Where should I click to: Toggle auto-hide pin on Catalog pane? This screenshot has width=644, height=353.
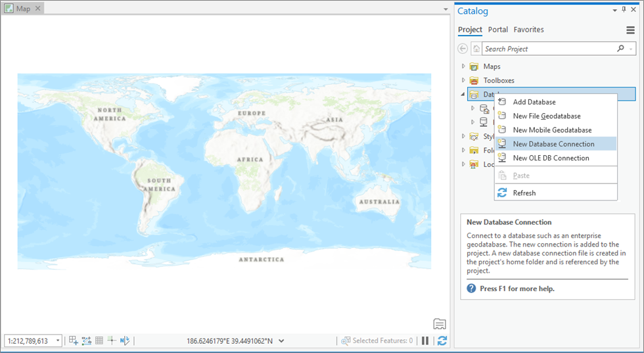(x=624, y=10)
